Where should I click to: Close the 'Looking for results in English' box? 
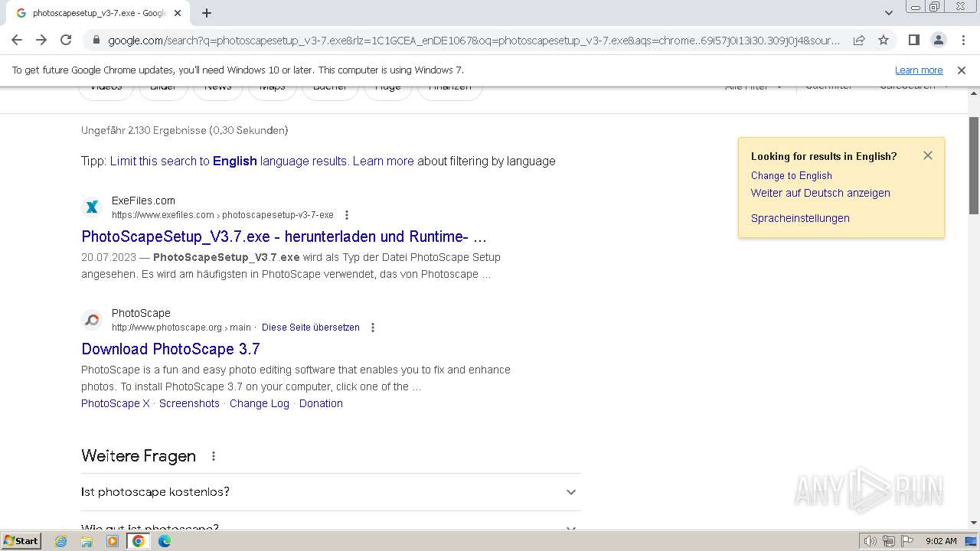point(928,155)
